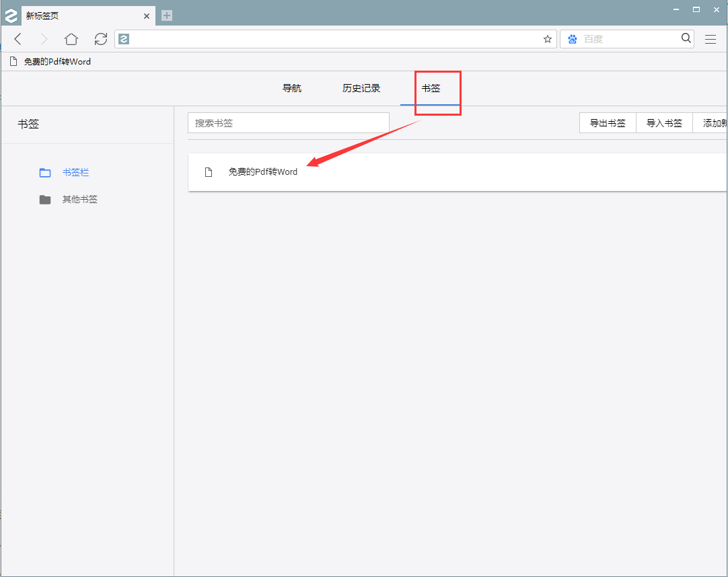Select the Baidu paw icon in search box

571,38
